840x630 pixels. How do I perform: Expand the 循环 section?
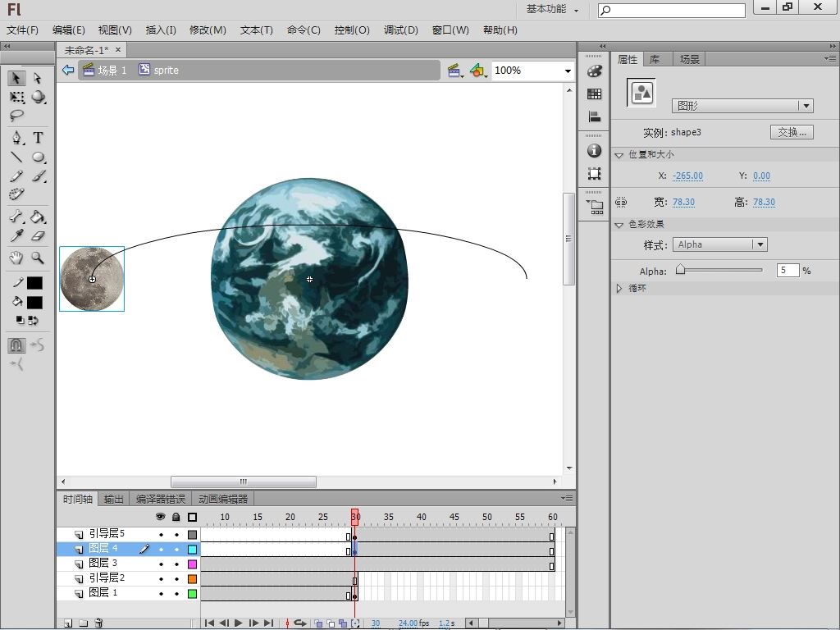[620, 289]
